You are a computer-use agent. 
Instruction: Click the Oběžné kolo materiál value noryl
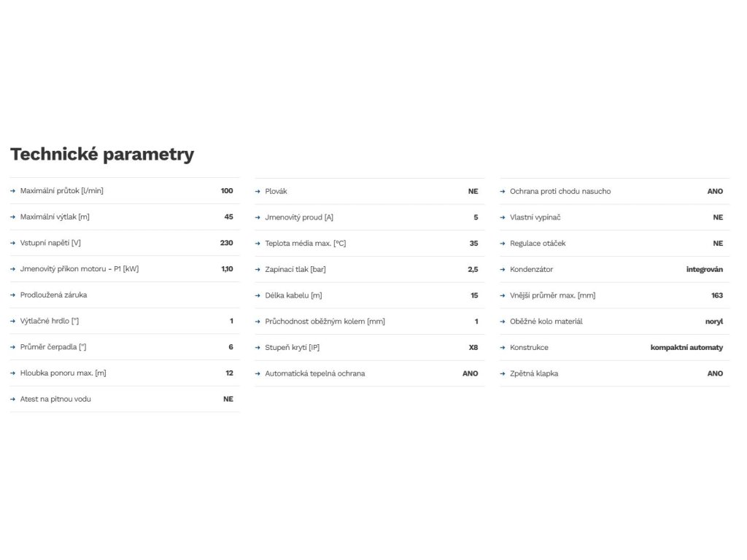tap(714, 322)
